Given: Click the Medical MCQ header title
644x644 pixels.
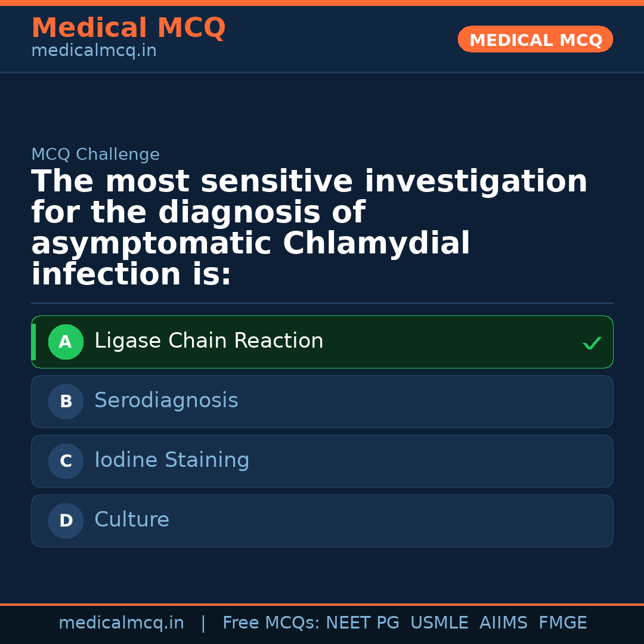Looking at the screenshot, I should click(128, 28).
